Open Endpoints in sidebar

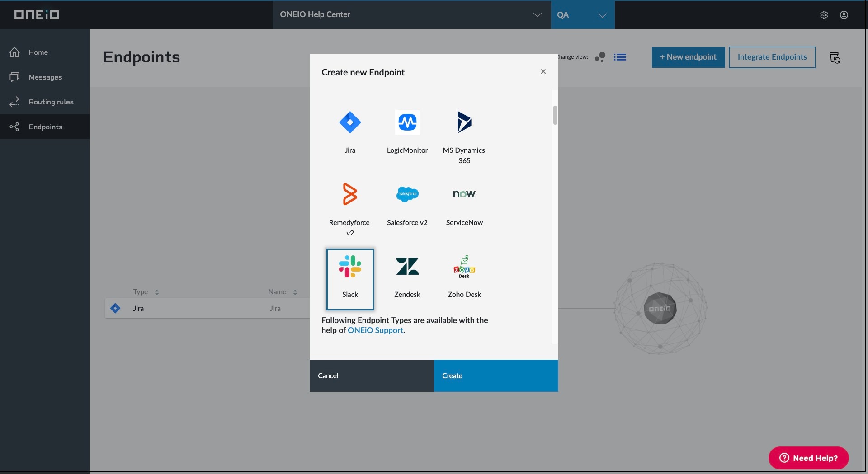coord(45,127)
